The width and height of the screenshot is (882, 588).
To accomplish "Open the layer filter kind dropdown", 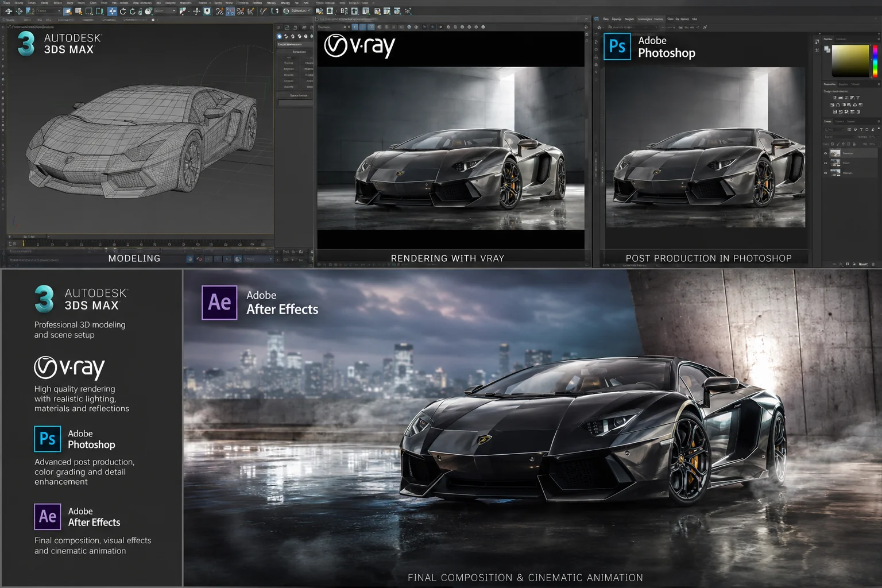I will tap(834, 129).
